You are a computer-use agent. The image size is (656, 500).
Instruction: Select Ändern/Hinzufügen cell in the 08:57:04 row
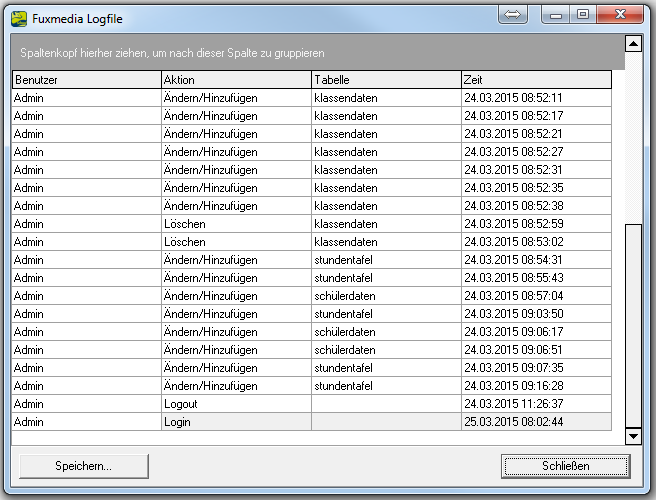coord(236,295)
